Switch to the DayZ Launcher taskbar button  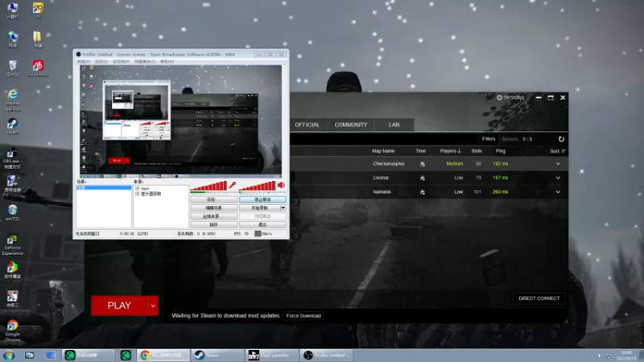(x=272, y=356)
